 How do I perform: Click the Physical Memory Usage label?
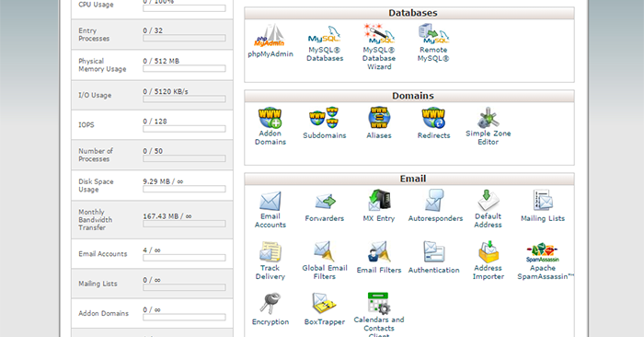102,65
